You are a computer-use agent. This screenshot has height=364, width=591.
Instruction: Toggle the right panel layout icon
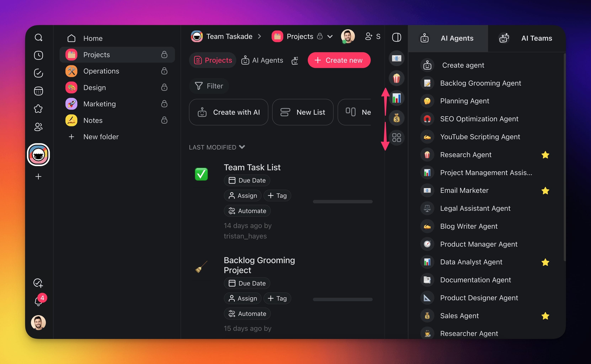pos(396,37)
